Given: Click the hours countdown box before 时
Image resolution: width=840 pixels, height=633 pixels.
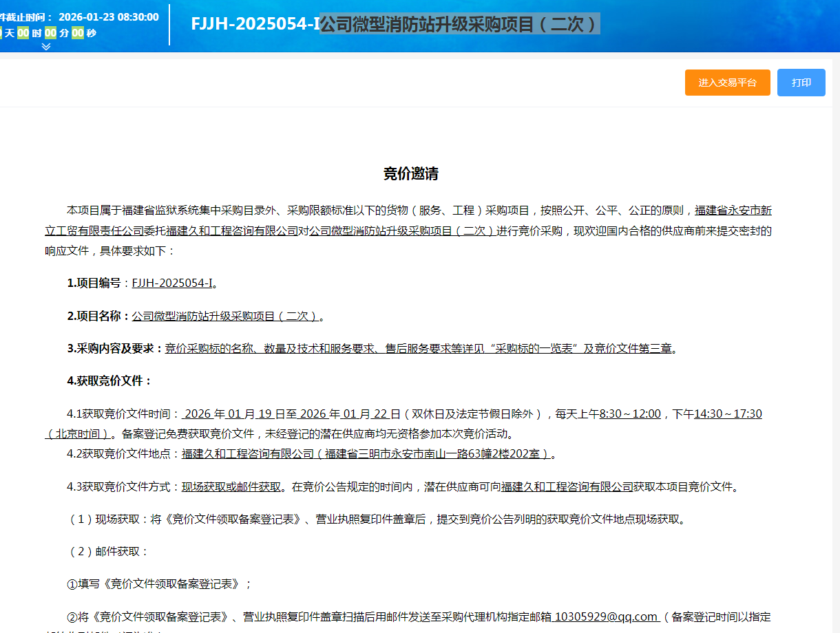Looking at the screenshot, I should 23,33.
